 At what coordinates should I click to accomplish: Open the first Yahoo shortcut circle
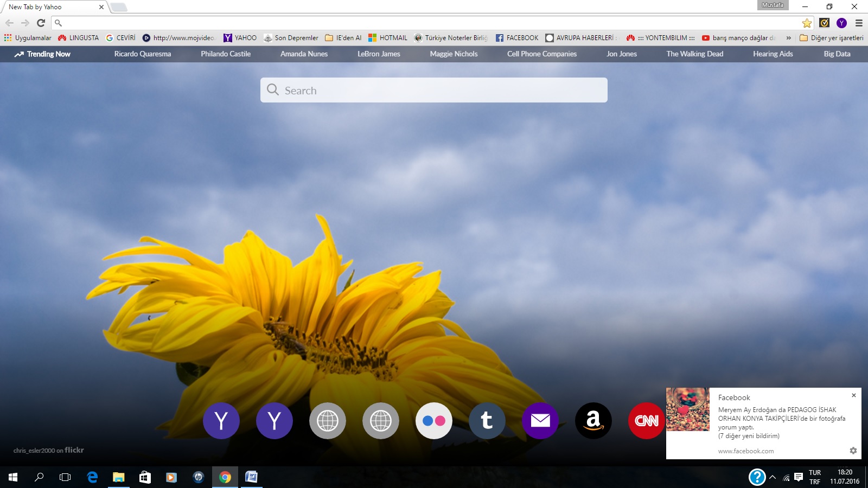(x=221, y=421)
